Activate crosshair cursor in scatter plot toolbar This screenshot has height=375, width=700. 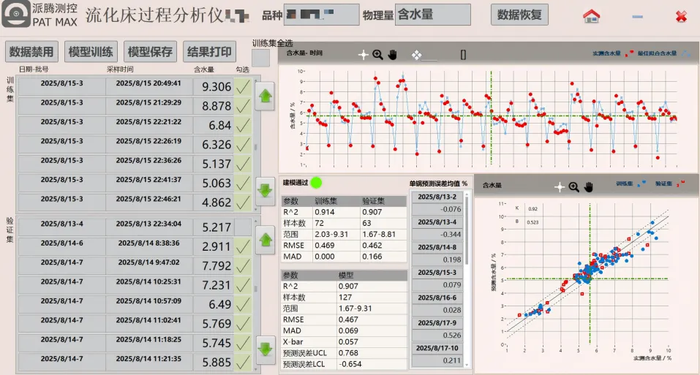[x=559, y=187]
